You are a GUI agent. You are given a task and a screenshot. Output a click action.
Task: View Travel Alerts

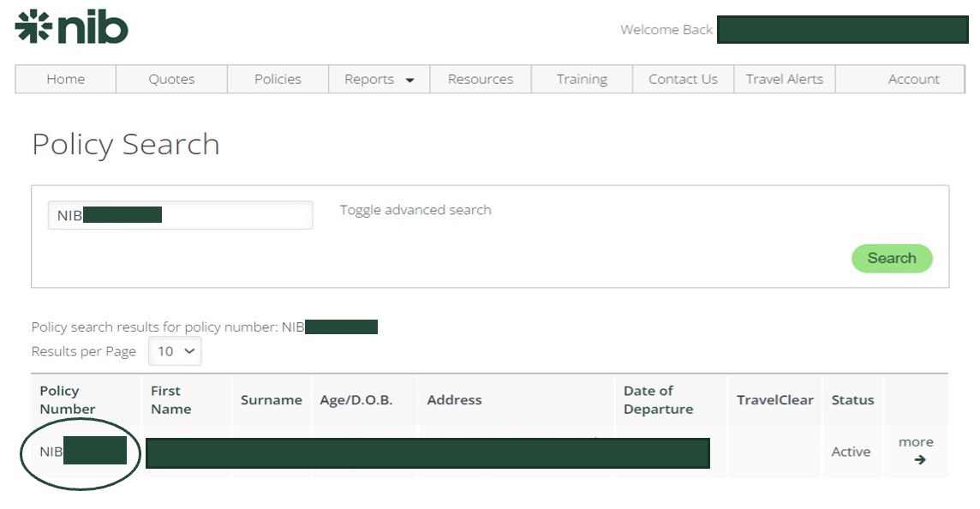[x=785, y=80]
